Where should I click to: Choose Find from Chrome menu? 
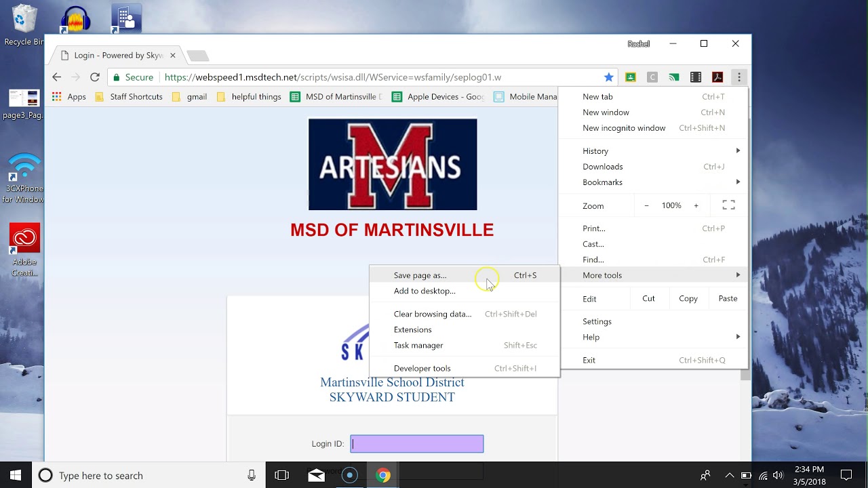tap(653, 260)
